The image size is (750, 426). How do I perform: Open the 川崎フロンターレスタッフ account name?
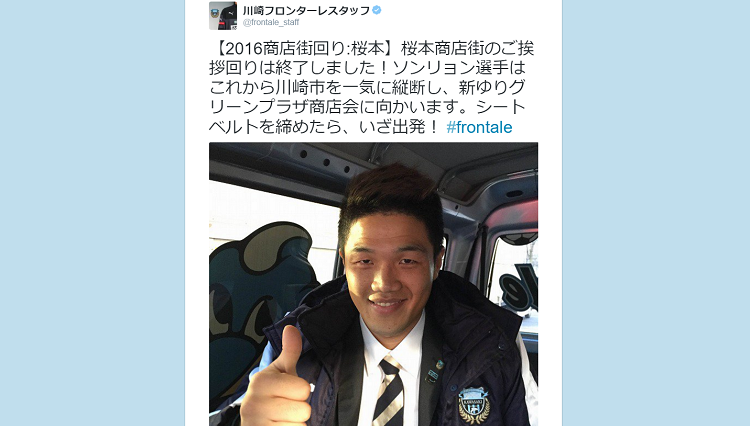(x=306, y=11)
